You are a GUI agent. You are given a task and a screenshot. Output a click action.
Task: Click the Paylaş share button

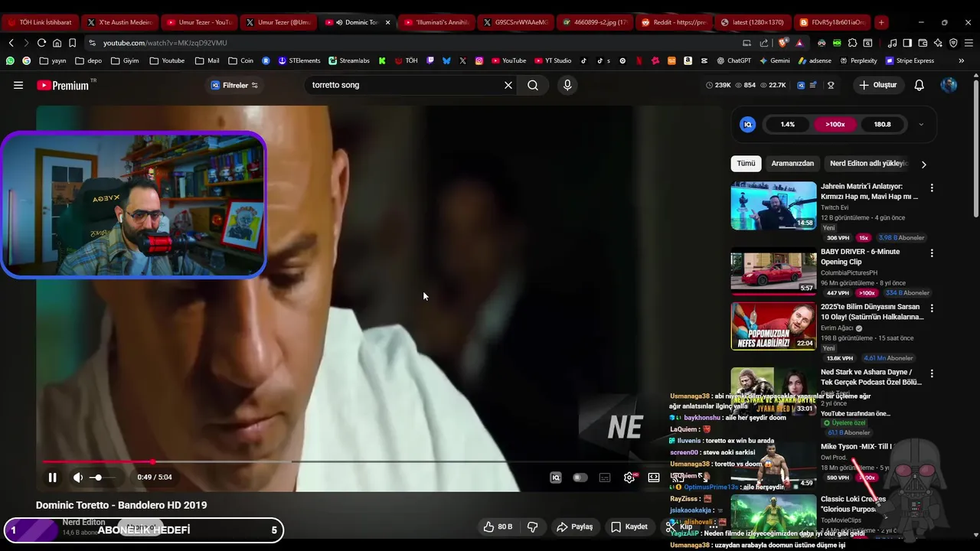tap(575, 527)
